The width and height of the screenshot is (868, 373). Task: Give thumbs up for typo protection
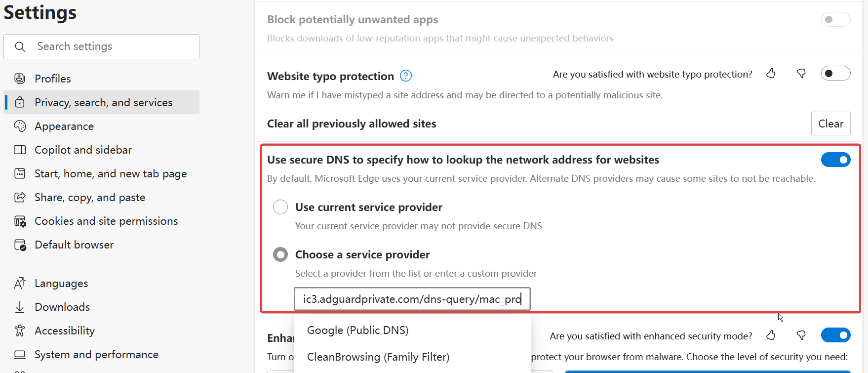[x=771, y=74]
